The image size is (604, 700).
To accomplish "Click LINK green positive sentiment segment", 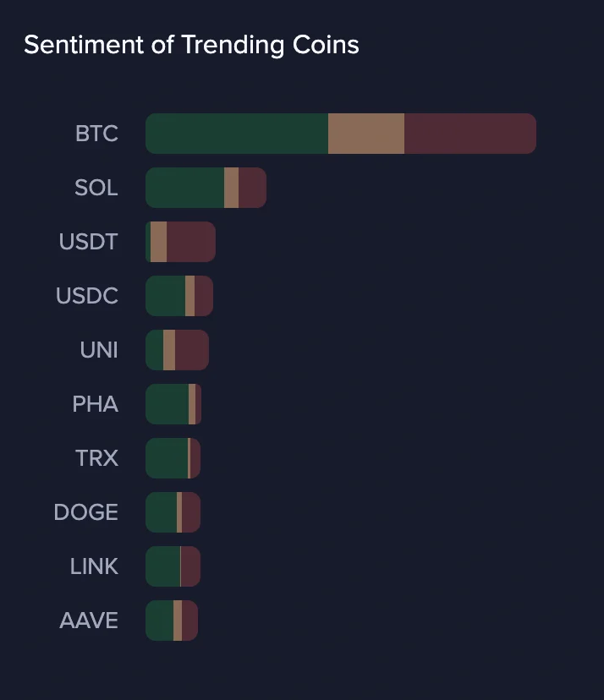I will (162, 566).
